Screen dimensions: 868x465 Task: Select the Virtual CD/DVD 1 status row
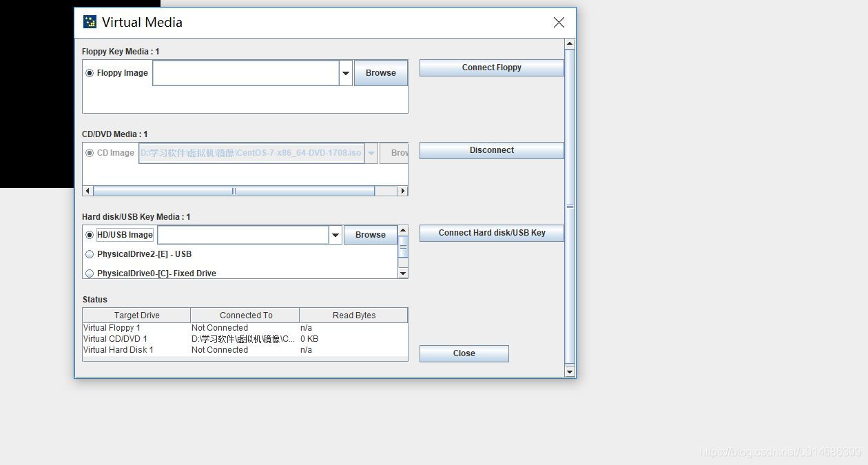pyautogui.click(x=245, y=339)
